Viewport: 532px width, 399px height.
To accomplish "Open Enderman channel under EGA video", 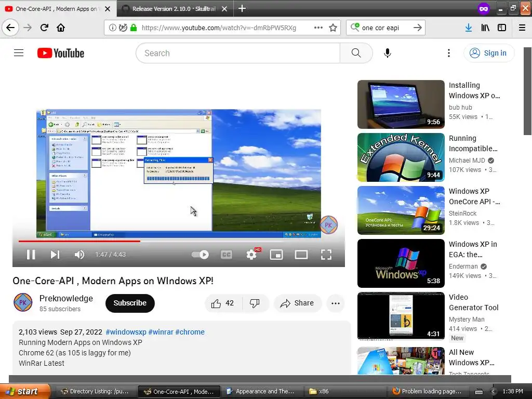I will pos(463,267).
